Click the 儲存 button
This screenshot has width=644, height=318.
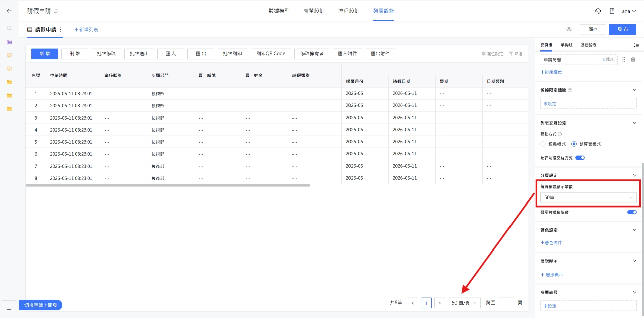coord(593,29)
